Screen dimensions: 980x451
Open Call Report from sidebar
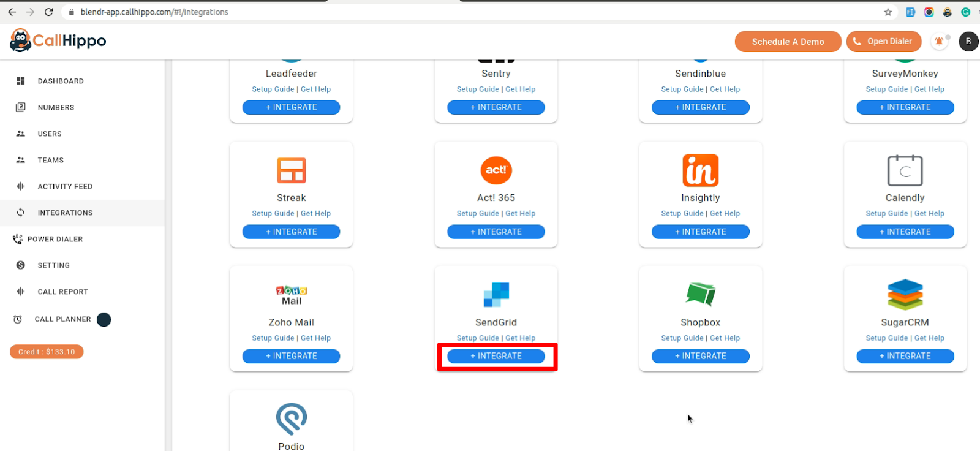pyautogui.click(x=63, y=292)
